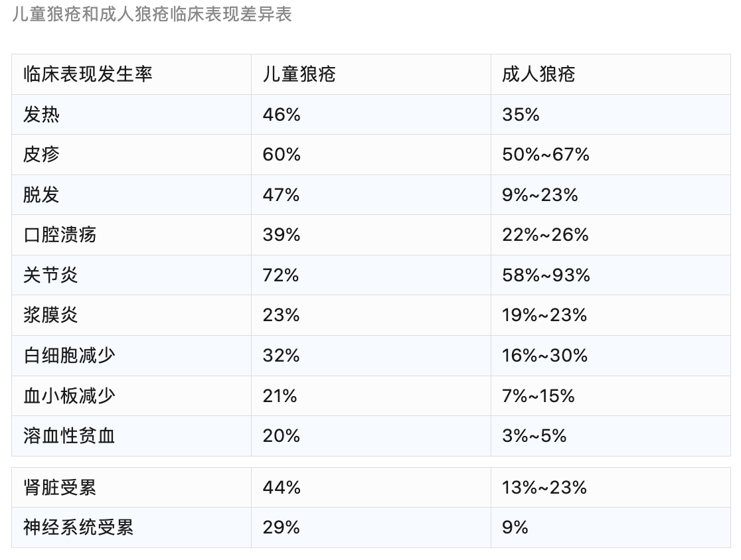Select the 口腔溃疡 row label
The image size is (741, 560).
pyautogui.click(x=60, y=235)
